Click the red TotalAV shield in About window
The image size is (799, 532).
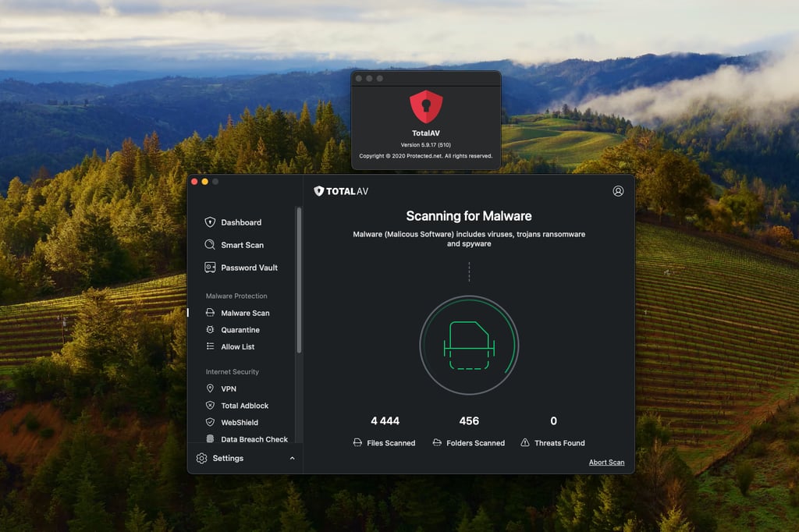pos(426,107)
